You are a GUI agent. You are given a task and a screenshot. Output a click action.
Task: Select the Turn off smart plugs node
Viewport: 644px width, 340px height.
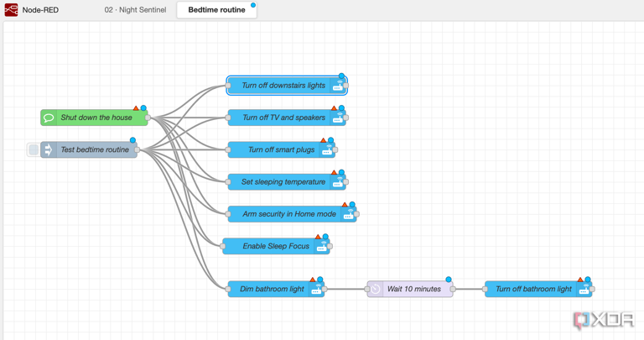pos(282,149)
